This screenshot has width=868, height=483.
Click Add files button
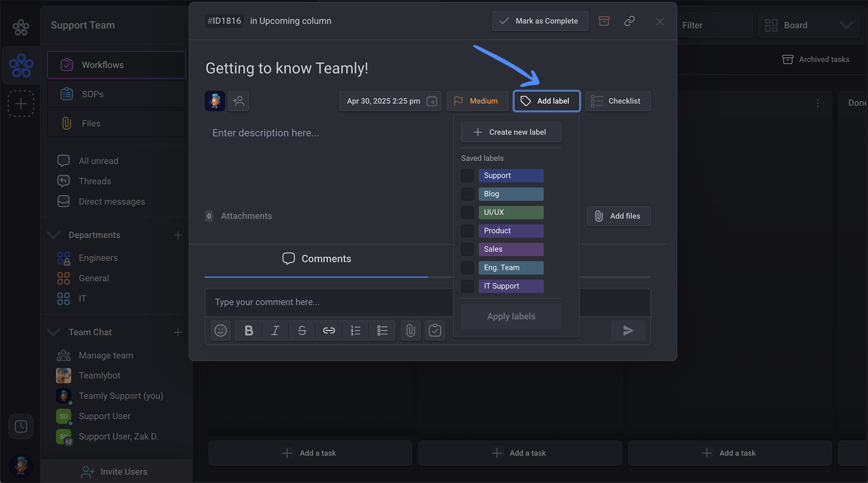(x=618, y=216)
